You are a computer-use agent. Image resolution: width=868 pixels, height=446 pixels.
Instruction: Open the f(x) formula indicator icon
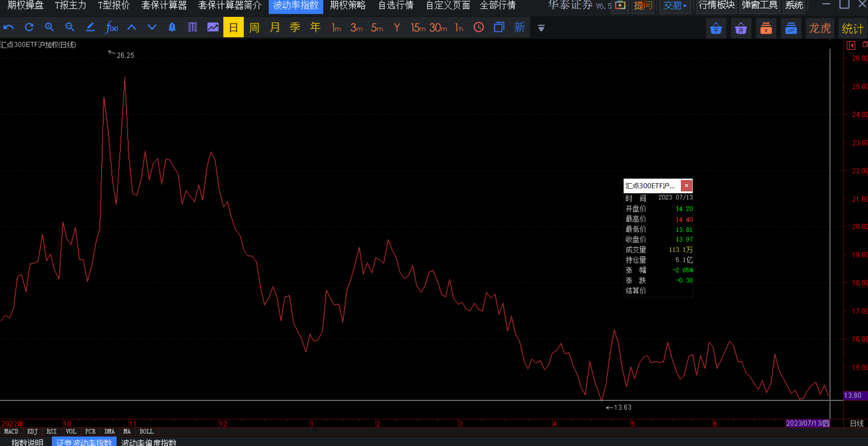click(111, 27)
